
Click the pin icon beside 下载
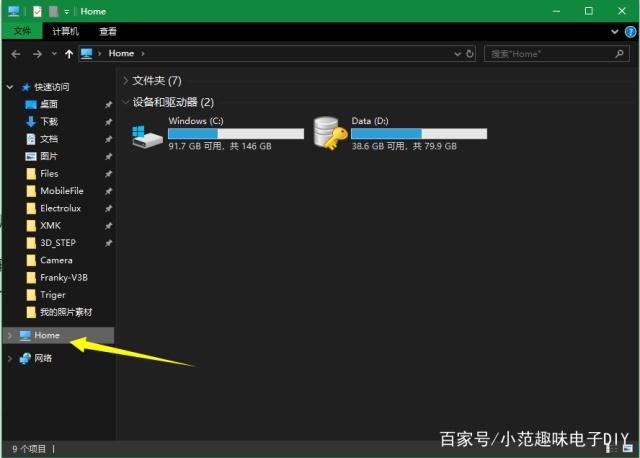click(108, 122)
